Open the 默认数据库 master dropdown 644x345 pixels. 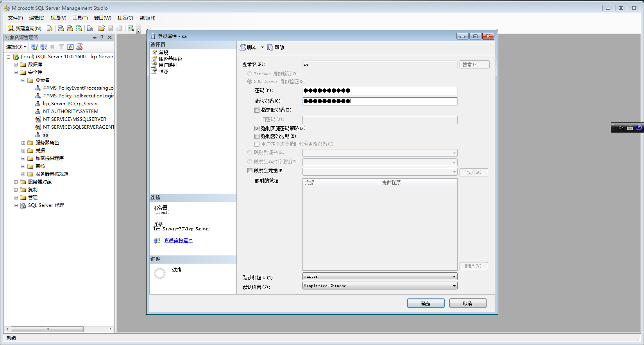tap(380, 277)
